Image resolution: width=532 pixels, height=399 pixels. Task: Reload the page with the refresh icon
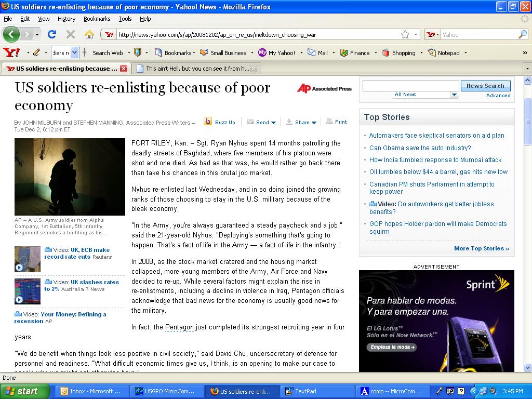pyautogui.click(x=51, y=34)
